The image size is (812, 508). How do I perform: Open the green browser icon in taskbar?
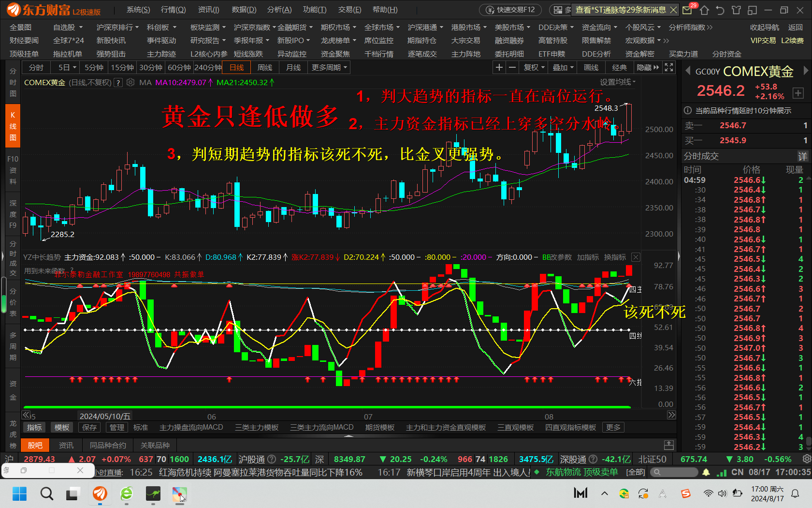127,493
